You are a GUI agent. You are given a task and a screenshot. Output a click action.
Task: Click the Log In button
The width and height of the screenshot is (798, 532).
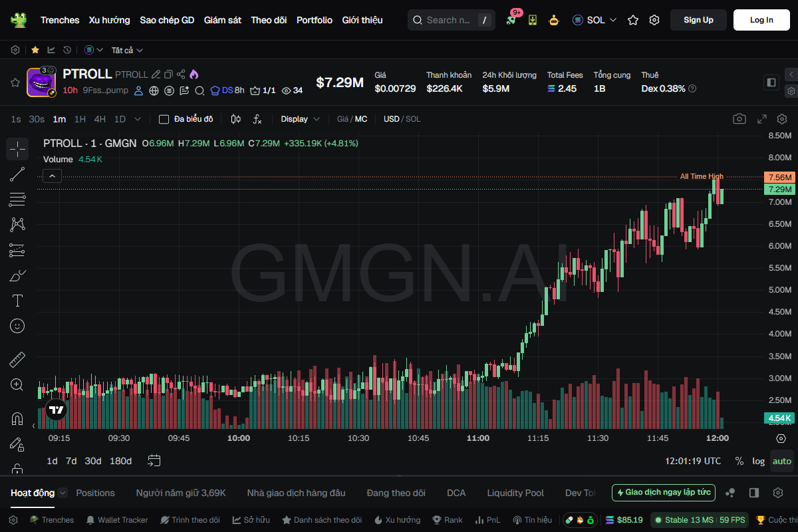pos(761,20)
